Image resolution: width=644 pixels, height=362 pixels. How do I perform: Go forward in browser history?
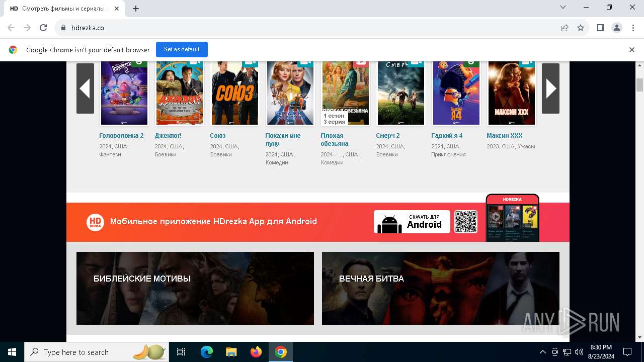27,28
